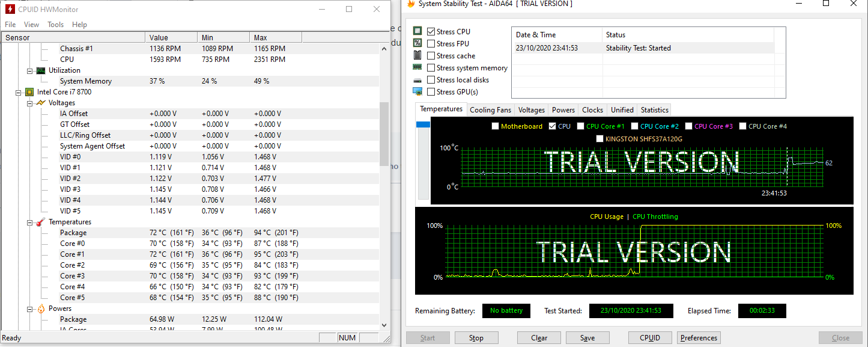Uncheck the CPU temperature graph checkbox

pos(552,126)
